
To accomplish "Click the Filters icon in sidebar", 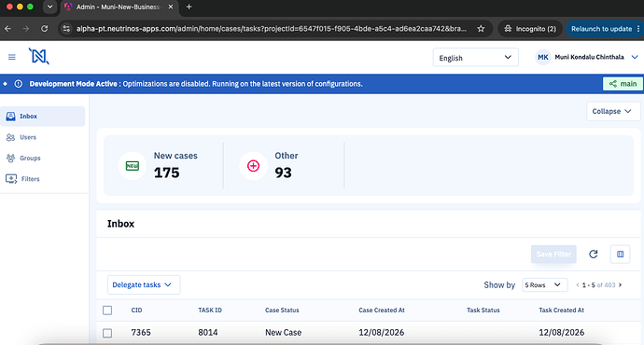I will pyautogui.click(x=11, y=179).
